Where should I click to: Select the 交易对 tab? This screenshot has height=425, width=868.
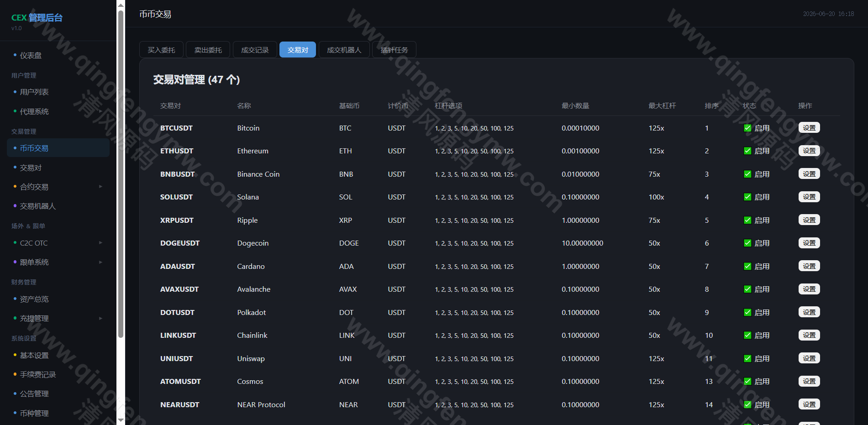[298, 50]
